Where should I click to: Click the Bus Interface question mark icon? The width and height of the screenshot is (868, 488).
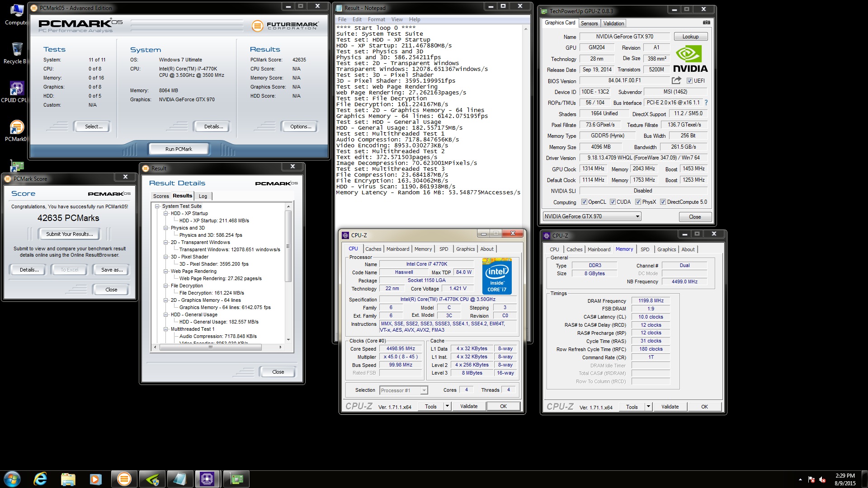click(x=706, y=103)
